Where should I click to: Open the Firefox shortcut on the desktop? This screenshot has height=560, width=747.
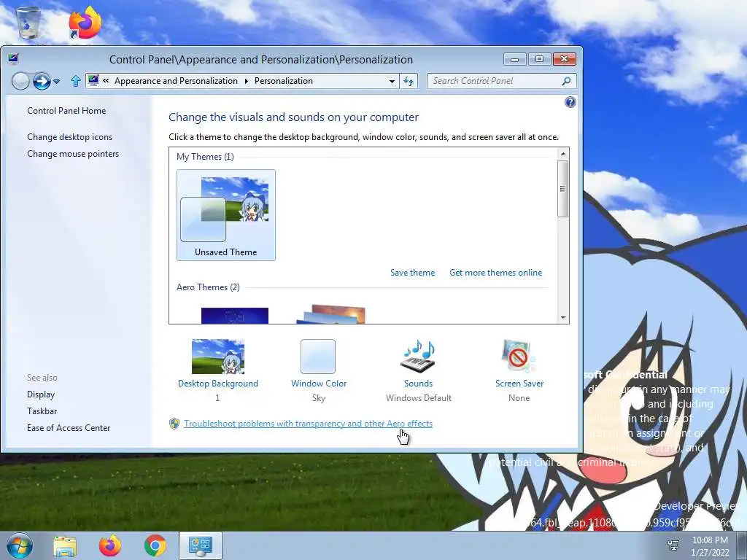click(85, 22)
